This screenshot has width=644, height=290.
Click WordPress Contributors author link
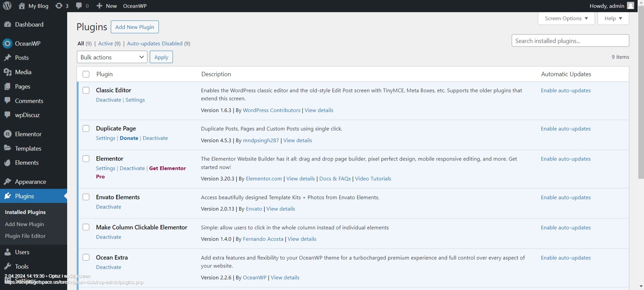272,110
